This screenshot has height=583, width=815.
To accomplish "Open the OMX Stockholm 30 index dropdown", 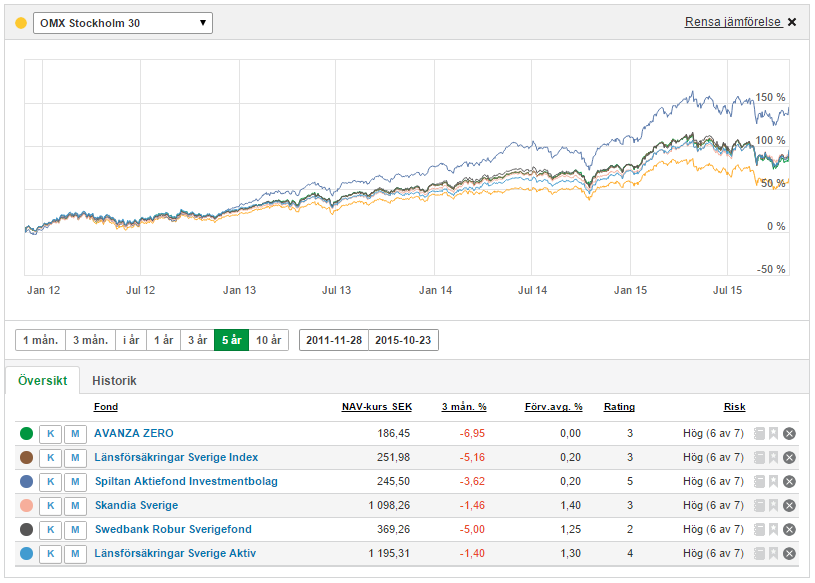I will pyautogui.click(x=123, y=22).
